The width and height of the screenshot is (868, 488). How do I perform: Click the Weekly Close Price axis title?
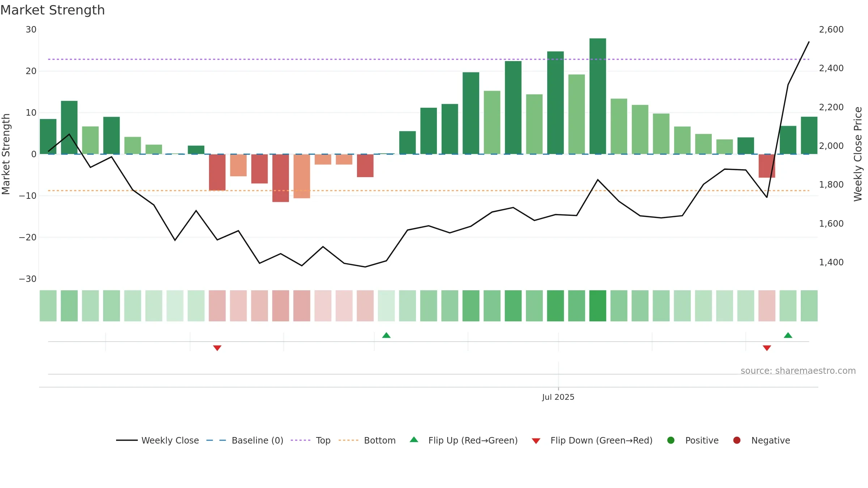pyautogui.click(x=858, y=154)
